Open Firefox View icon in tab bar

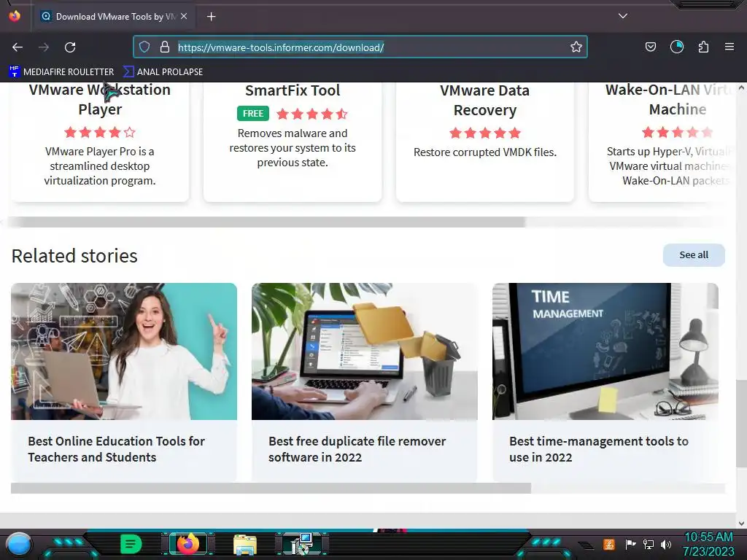click(15, 16)
